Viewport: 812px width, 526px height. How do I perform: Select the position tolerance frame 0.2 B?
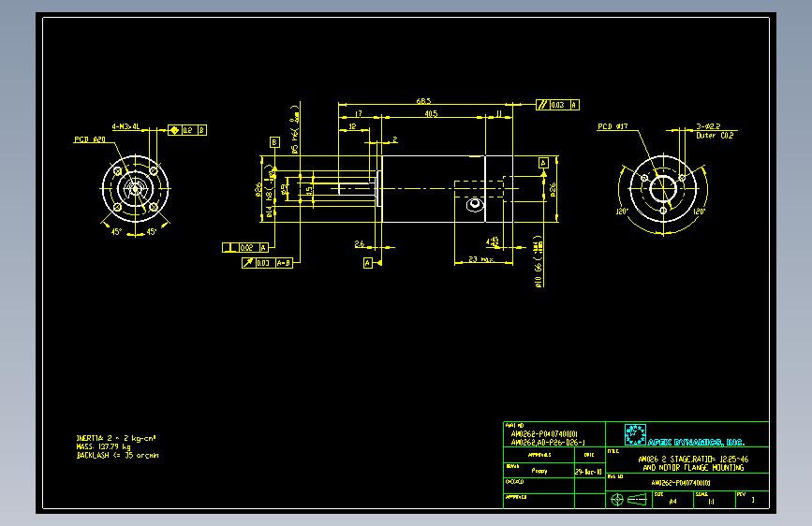point(187,130)
